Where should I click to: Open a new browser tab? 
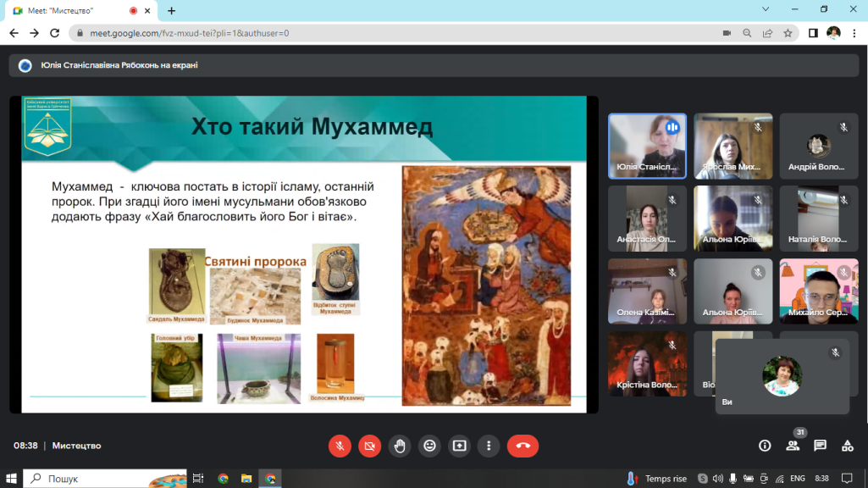tap(171, 11)
